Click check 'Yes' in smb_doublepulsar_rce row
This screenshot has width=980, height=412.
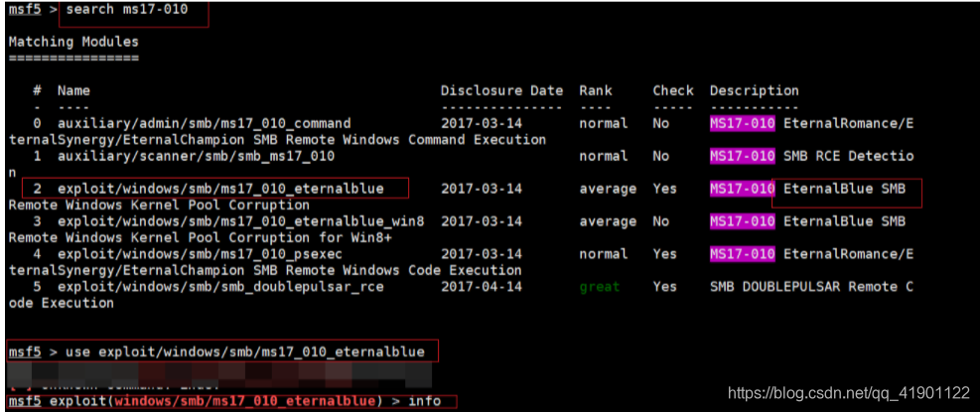point(665,286)
